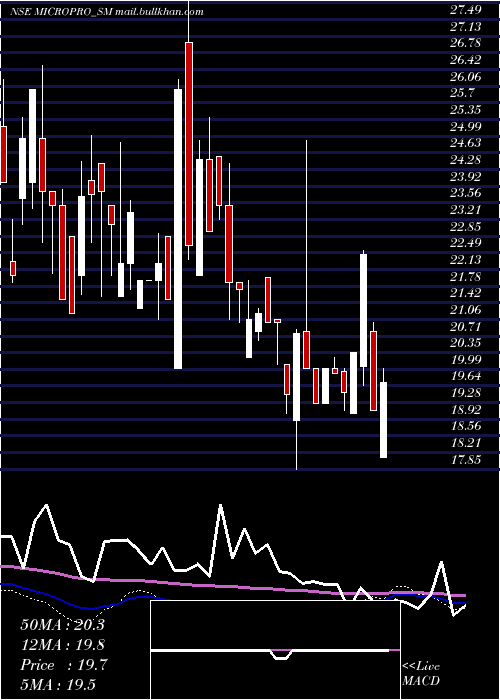The image size is (500, 700).
Task: Click the 23.92 price axis label
Action: tap(465, 177)
